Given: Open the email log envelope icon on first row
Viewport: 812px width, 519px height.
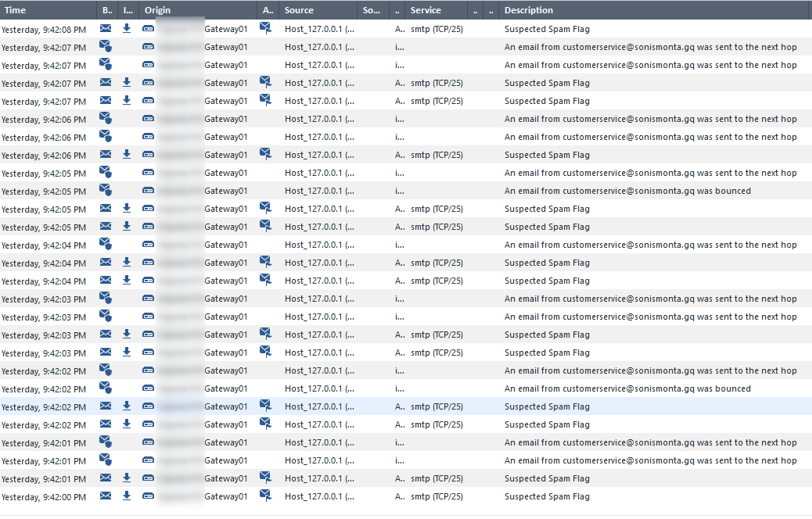Looking at the screenshot, I should [x=105, y=28].
